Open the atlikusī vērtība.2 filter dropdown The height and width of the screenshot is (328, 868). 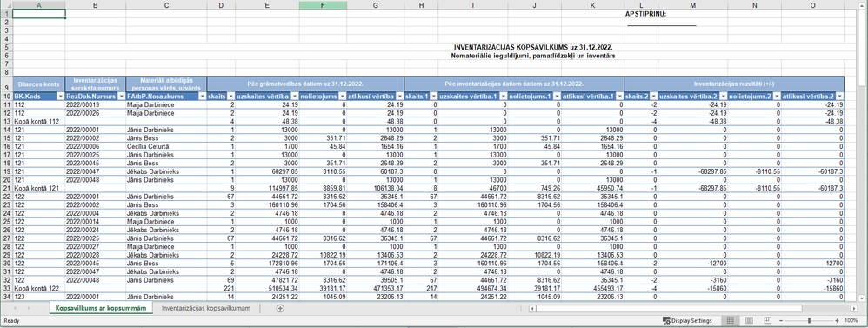click(839, 97)
